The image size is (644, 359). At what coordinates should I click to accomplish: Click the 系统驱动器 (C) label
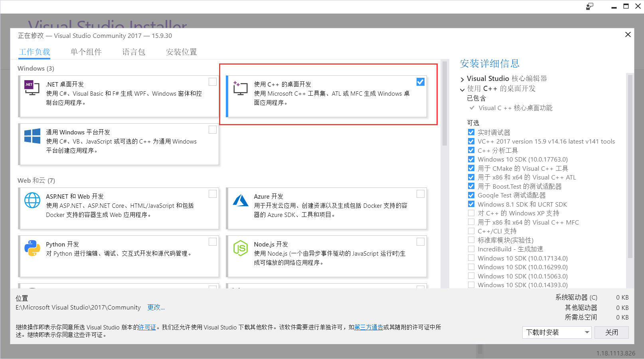click(576, 297)
